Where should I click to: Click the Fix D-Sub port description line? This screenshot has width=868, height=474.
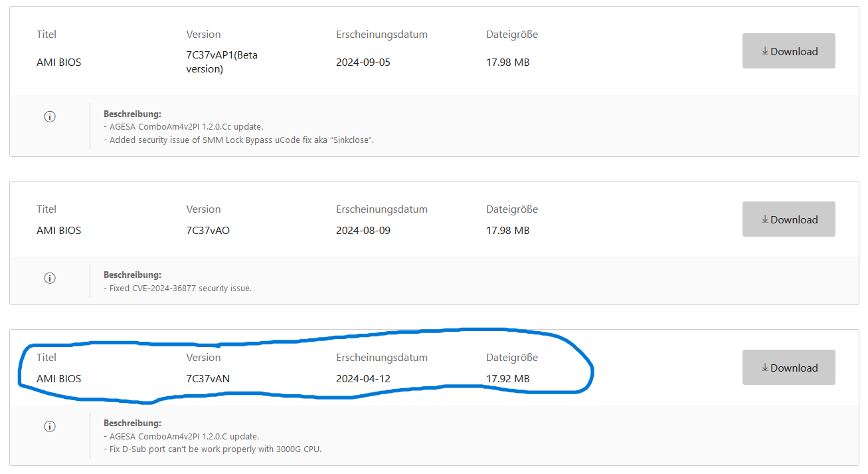(x=213, y=449)
